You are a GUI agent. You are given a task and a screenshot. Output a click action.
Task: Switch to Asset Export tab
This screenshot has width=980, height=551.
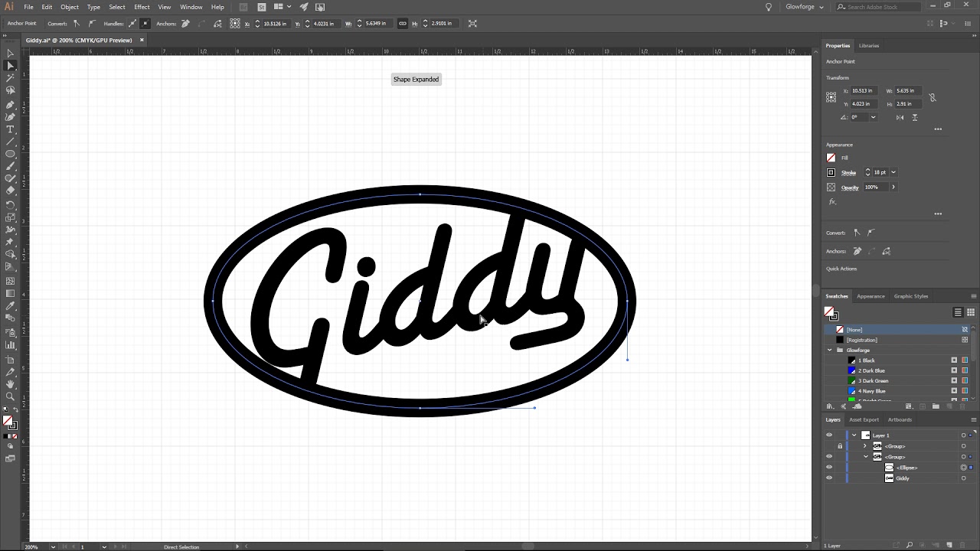pyautogui.click(x=864, y=419)
